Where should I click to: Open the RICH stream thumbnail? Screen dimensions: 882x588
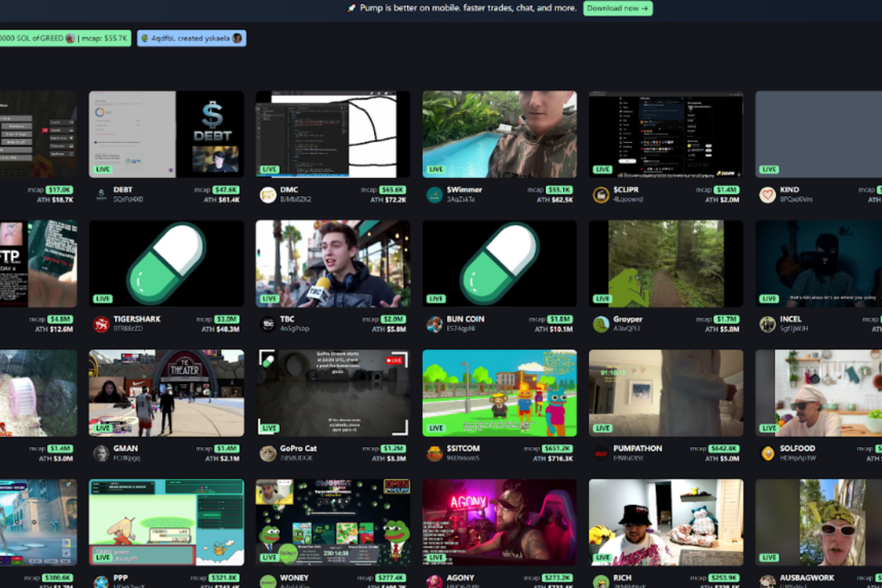point(666,523)
